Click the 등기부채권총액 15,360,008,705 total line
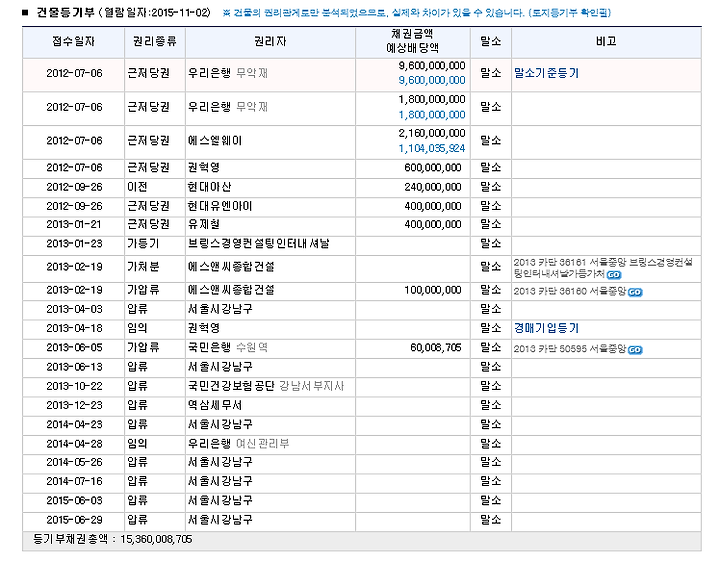 point(112,540)
